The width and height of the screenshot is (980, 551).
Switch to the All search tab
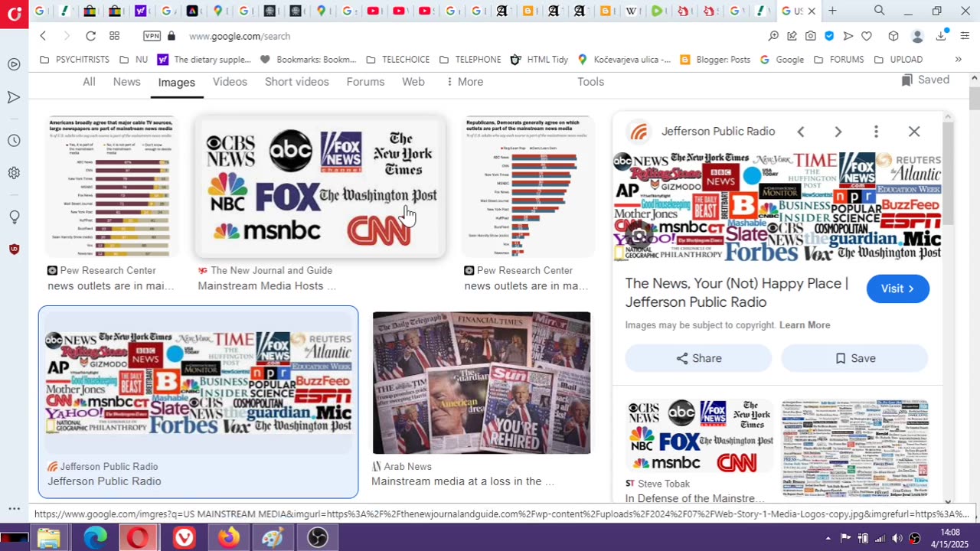(x=89, y=82)
